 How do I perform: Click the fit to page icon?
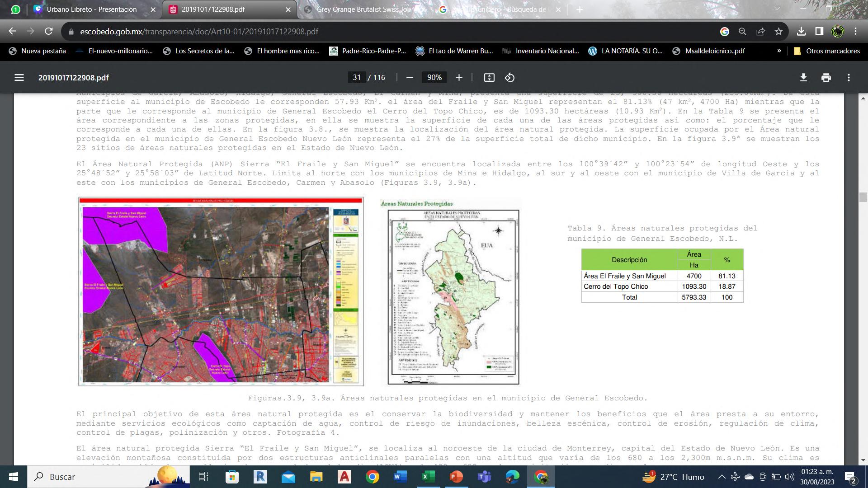[x=489, y=78]
